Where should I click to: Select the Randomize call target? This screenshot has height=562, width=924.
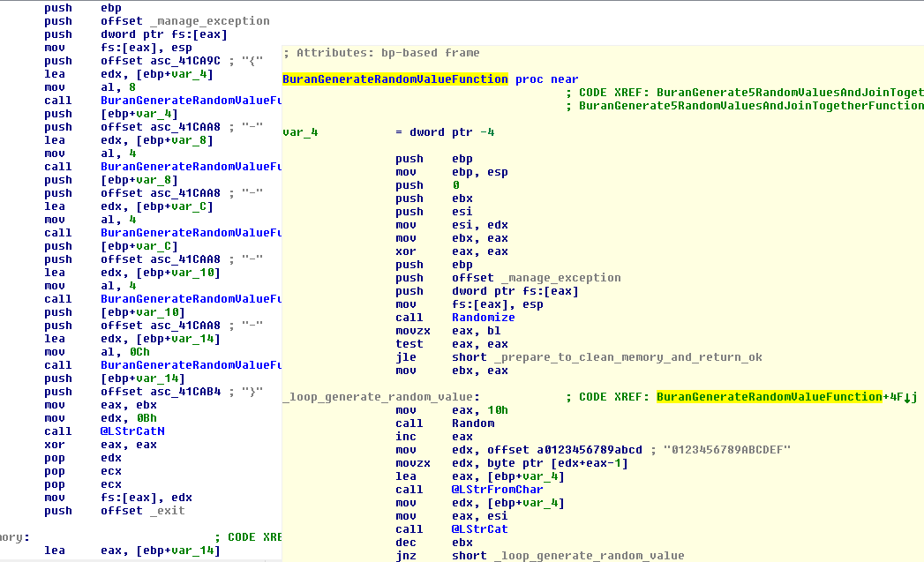(483, 318)
